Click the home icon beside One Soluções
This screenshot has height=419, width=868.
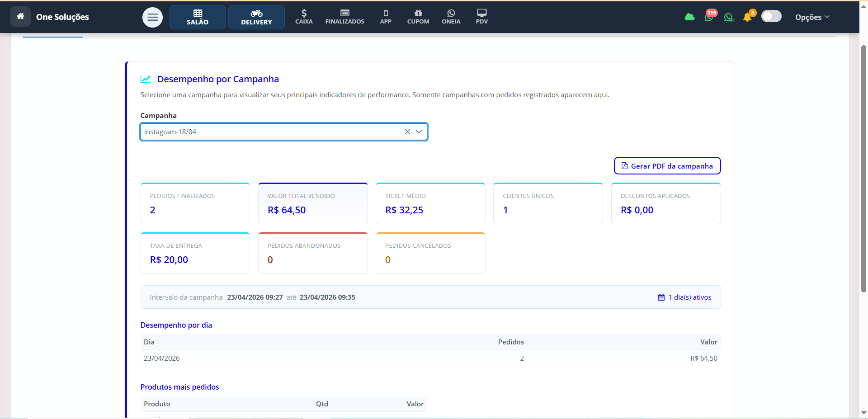pyautogui.click(x=20, y=17)
